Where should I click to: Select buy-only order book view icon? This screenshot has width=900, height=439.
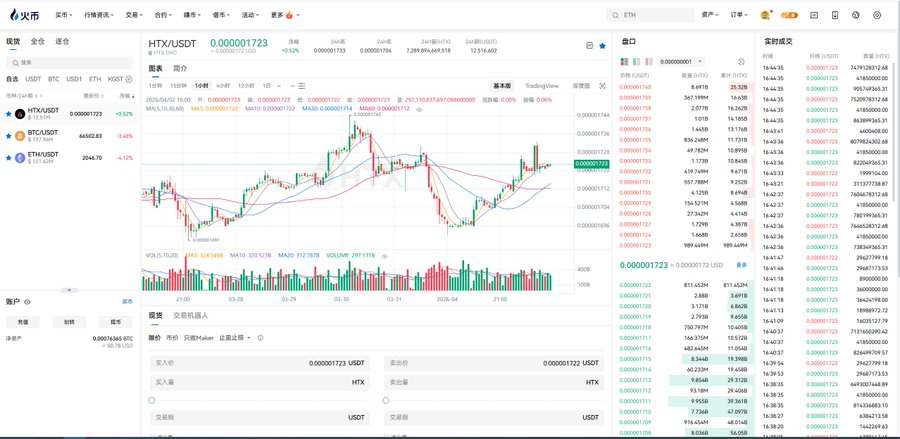coord(637,61)
